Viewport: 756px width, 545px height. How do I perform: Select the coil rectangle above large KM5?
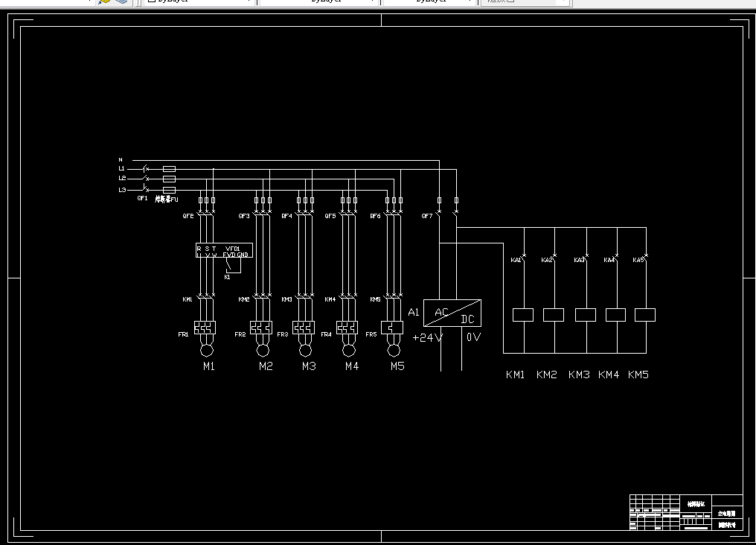pos(645,315)
